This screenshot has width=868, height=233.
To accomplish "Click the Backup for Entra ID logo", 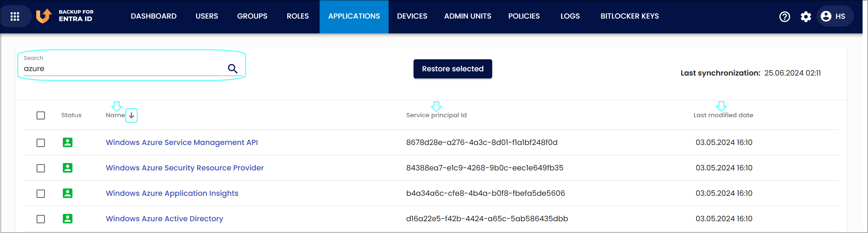I will (x=65, y=16).
